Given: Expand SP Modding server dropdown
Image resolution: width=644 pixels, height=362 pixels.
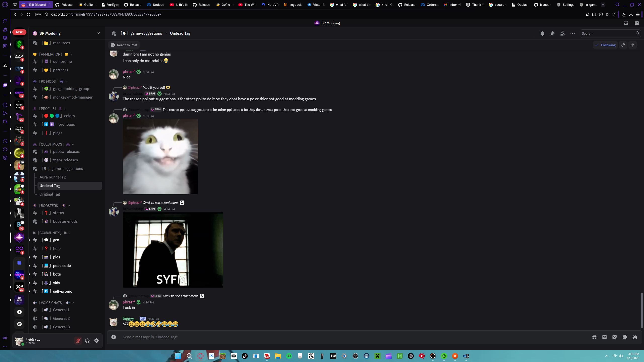Looking at the screenshot, I should click(x=98, y=33).
